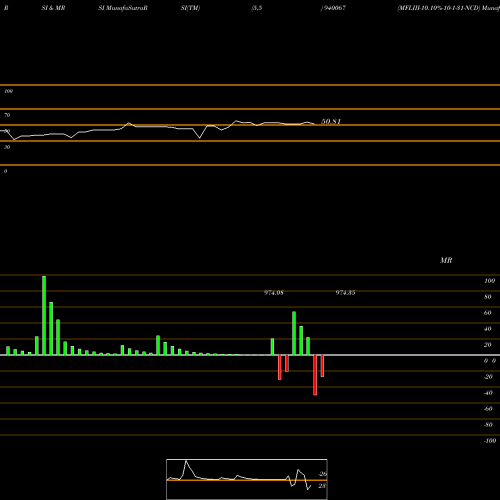The height and width of the screenshot is (500, 500).
Task: Click the MR axis label 60
Action: tap(488, 313)
